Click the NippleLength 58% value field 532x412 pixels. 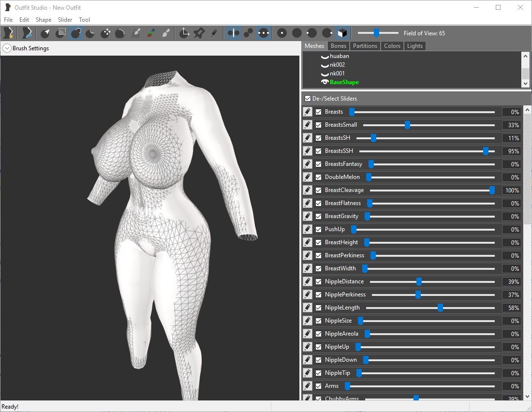[x=511, y=308]
